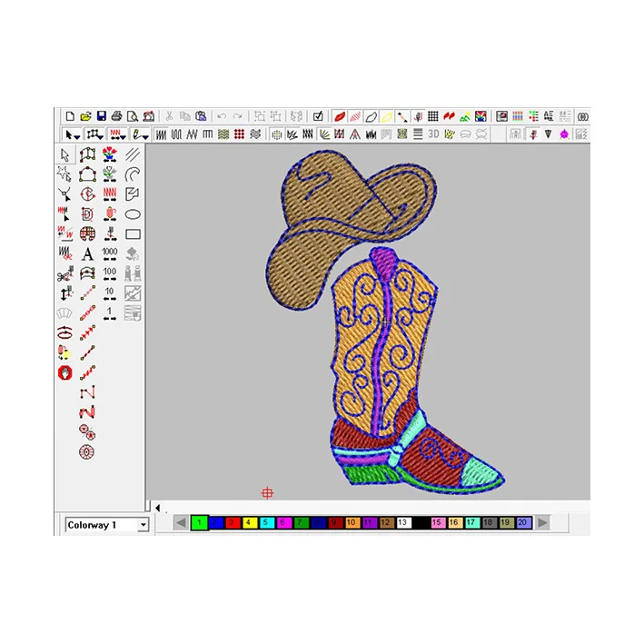This screenshot has width=644, height=644.
Task: Open the Colorway 1 combo box
Action: pyautogui.click(x=107, y=525)
